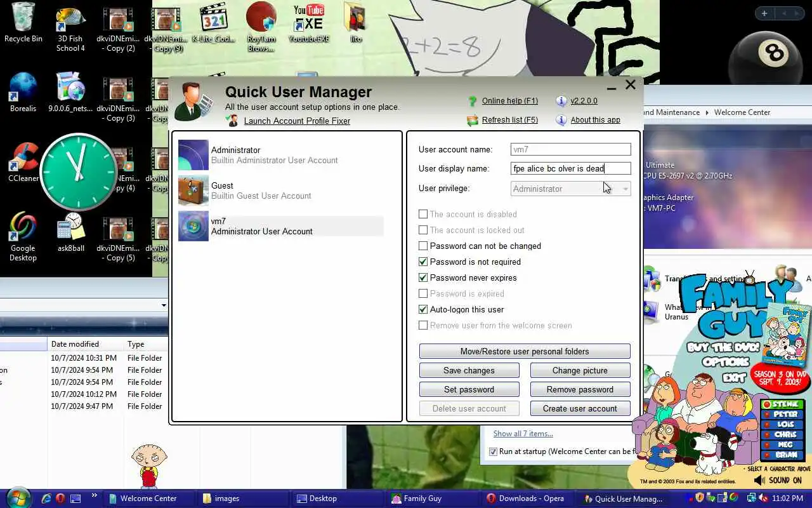Click the Quick User Manager logo icon
The image size is (812, 508).
pyautogui.click(x=194, y=102)
